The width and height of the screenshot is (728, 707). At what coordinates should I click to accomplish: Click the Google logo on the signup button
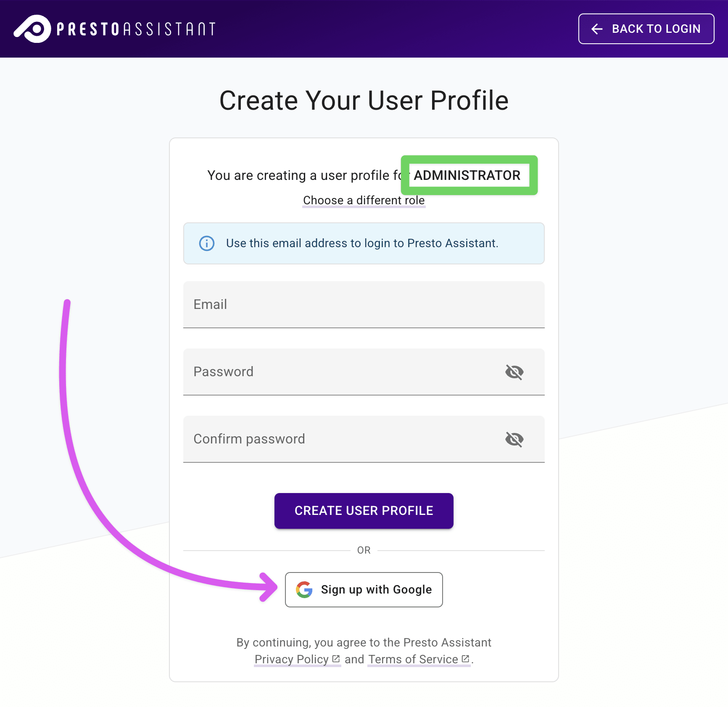click(x=305, y=590)
